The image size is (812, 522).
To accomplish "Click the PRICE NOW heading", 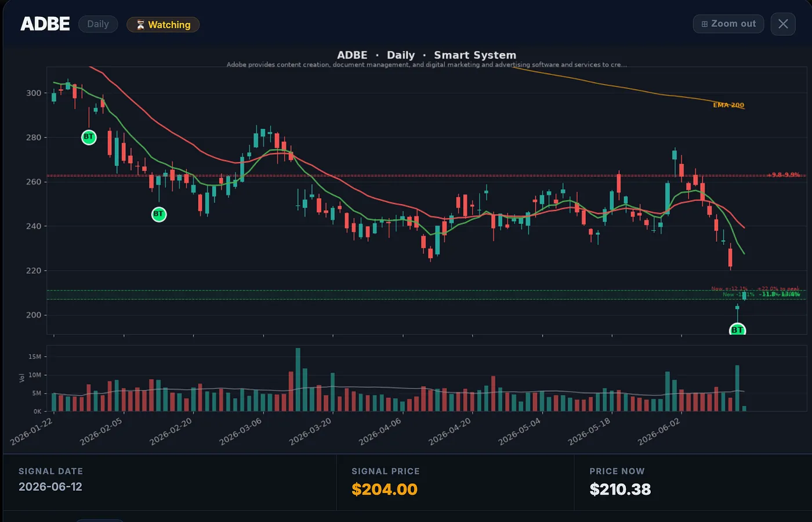I will point(617,472).
